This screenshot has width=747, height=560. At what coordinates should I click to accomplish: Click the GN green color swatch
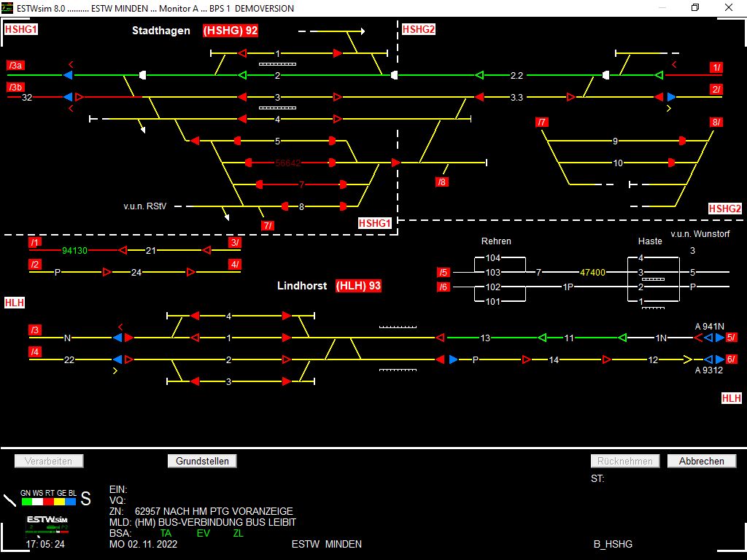pos(26,501)
